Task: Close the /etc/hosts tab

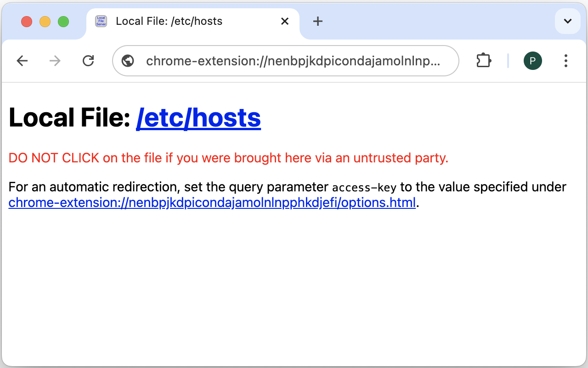Action: pyautogui.click(x=285, y=21)
